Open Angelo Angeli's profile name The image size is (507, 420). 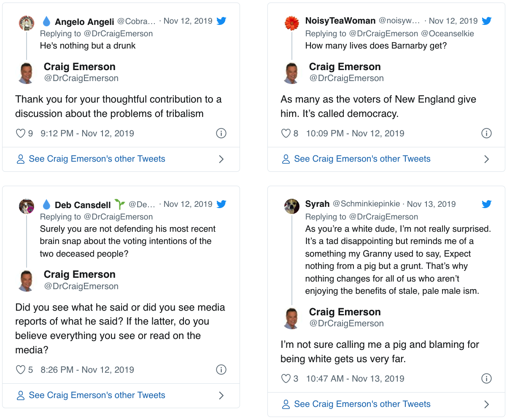(x=84, y=22)
